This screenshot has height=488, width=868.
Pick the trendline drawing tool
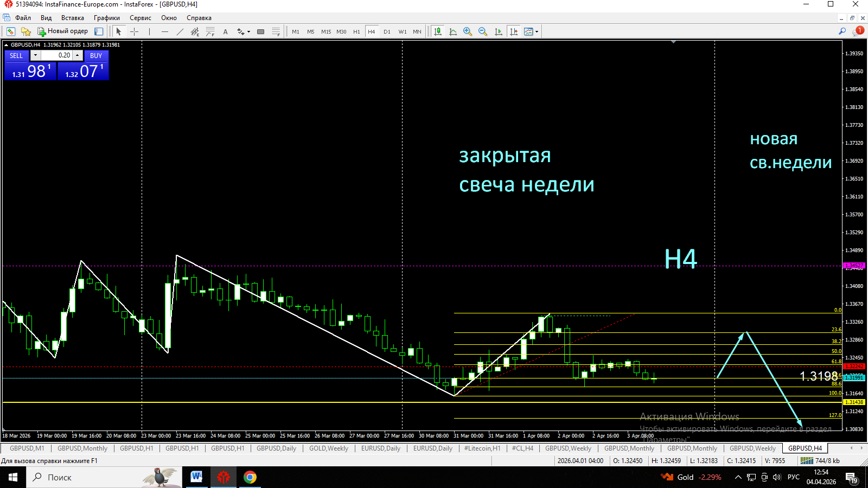tap(180, 31)
